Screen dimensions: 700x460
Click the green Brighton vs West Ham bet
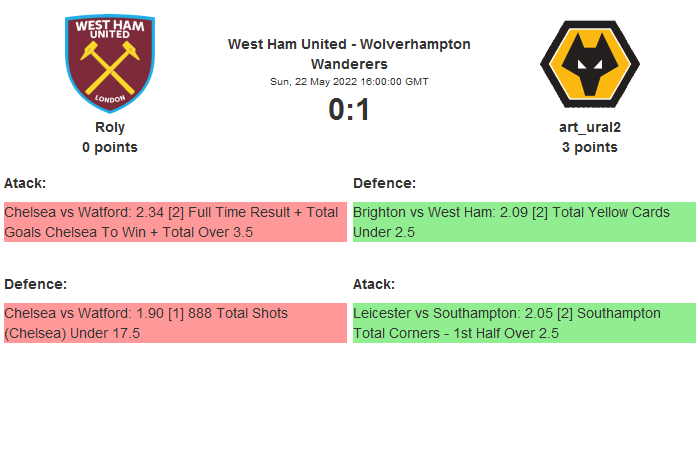tap(524, 222)
